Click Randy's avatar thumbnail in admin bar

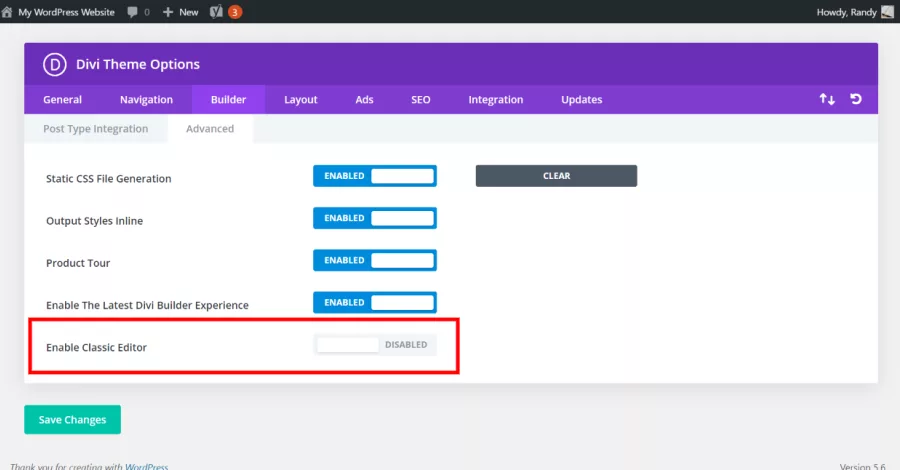click(887, 12)
